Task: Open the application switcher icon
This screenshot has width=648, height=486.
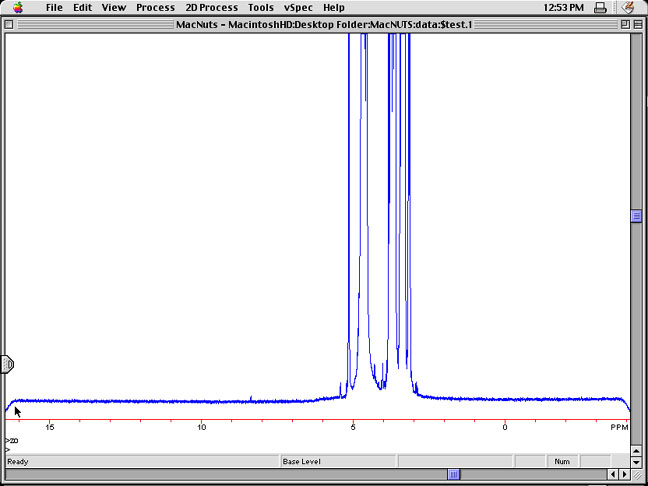Action: (628, 7)
